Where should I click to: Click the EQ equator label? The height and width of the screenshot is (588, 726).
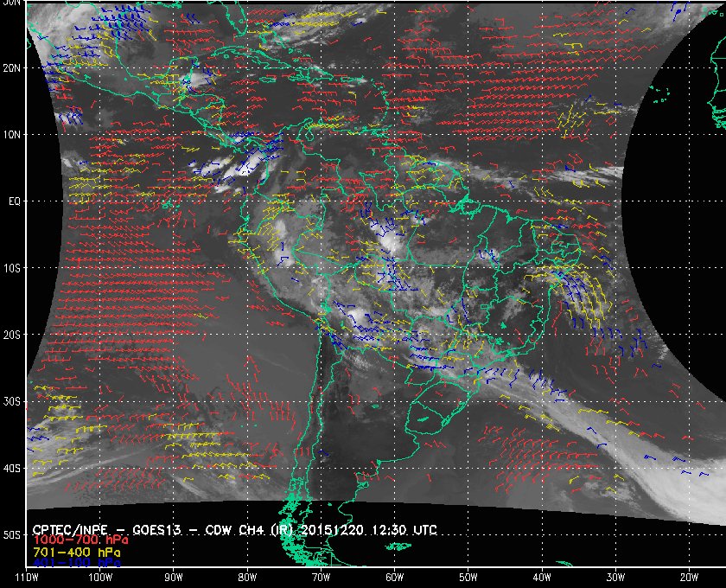(15, 201)
